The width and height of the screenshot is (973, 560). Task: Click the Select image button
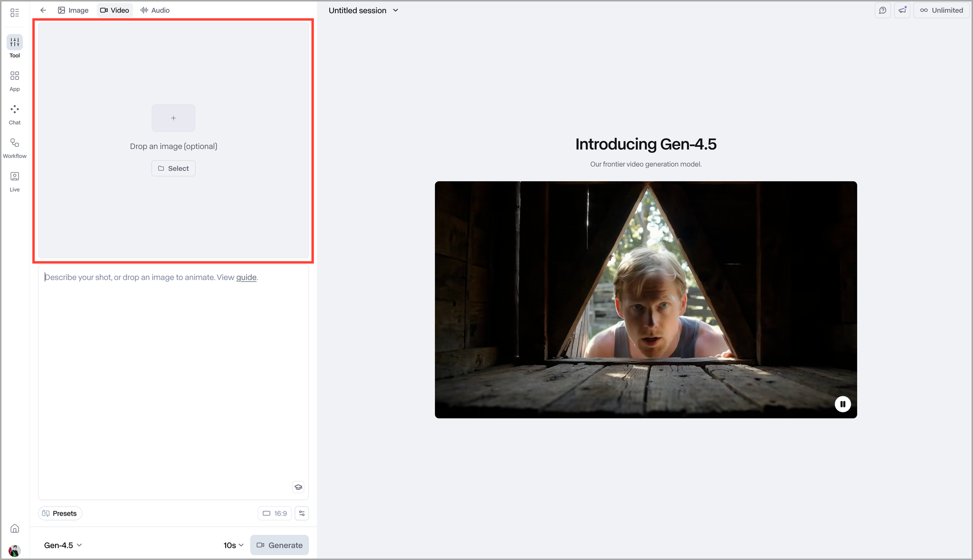click(173, 168)
